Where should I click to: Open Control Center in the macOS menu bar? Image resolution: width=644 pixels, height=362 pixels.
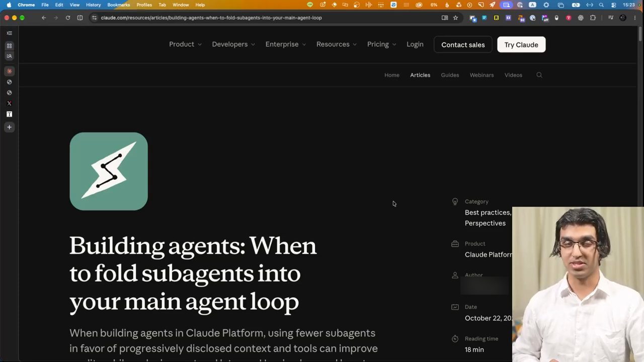click(x=613, y=5)
